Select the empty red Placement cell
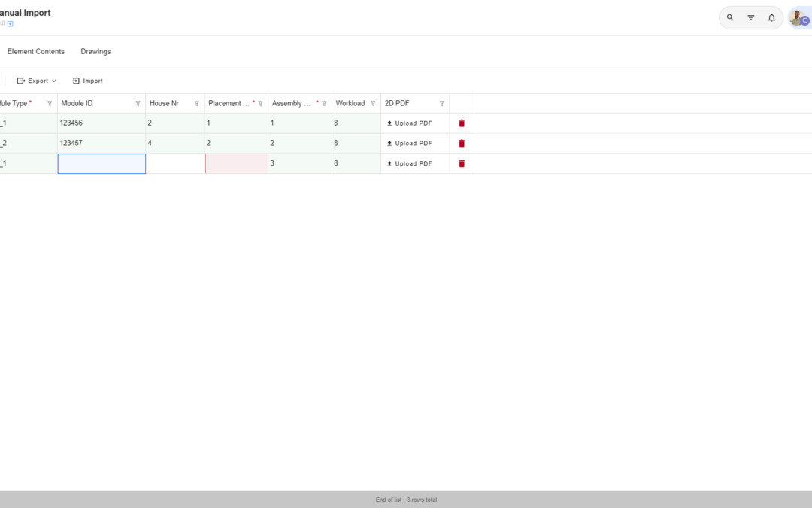Screen dimensions: 812x508 pyautogui.click(x=237, y=164)
